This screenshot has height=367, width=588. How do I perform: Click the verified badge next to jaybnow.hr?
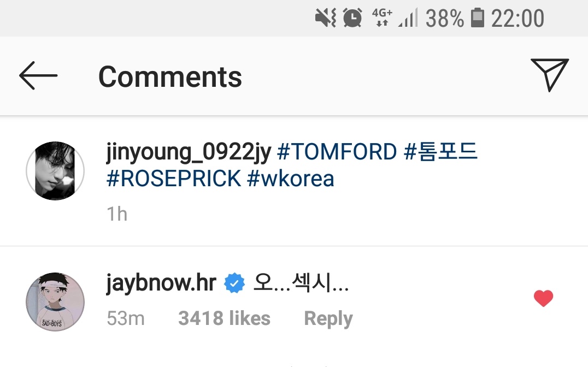[x=234, y=283]
